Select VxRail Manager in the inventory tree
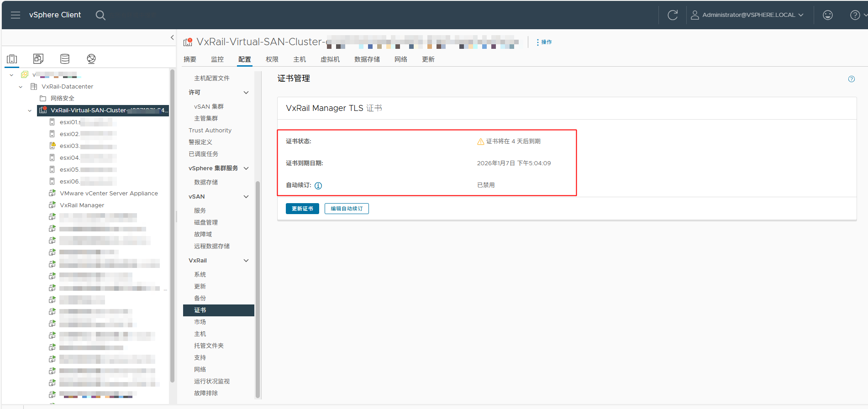This screenshot has width=868, height=409. tap(82, 205)
